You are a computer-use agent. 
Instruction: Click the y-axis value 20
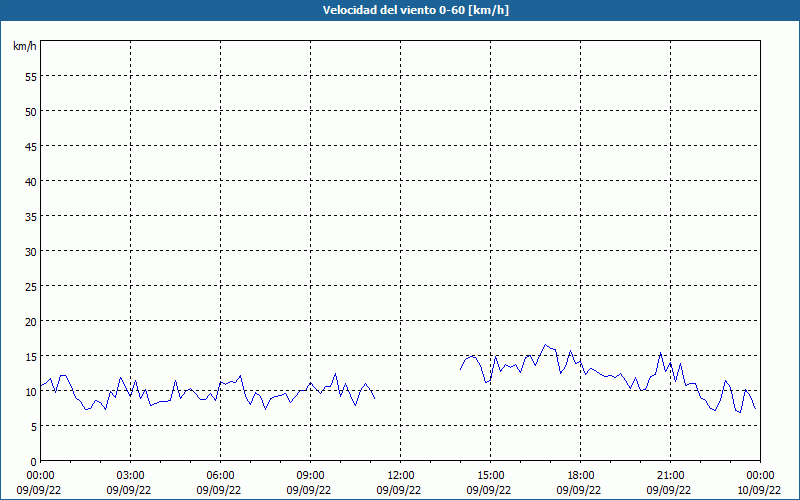click(x=31, y=321)
